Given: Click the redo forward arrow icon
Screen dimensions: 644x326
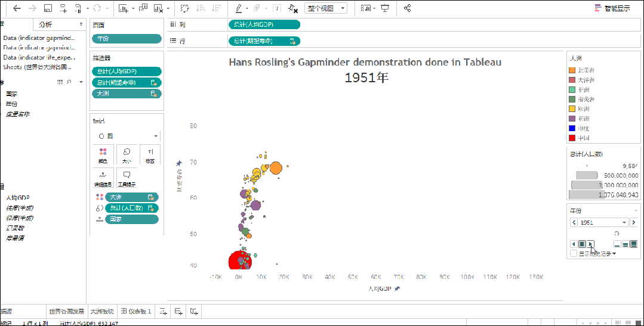Looking at the screenshot, I should [x=32, y=8].
